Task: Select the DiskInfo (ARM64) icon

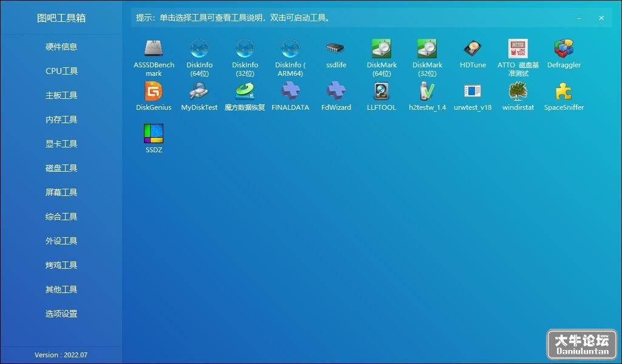Action: tap(290, 49)
